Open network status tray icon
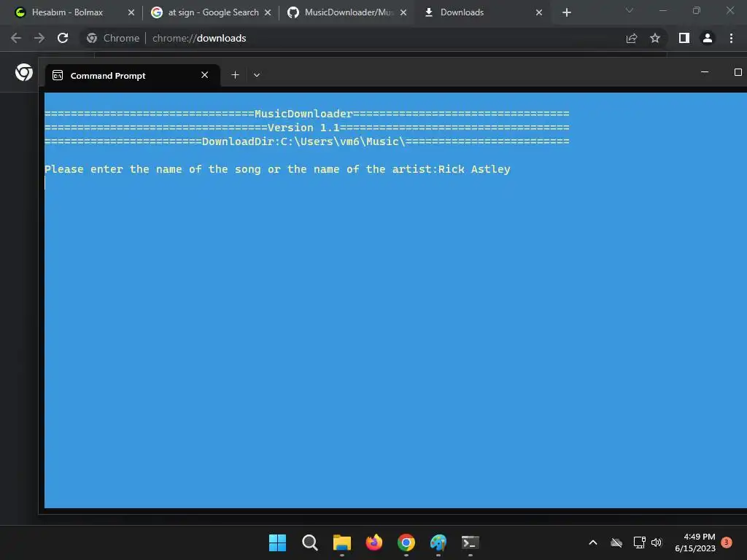Screen dimensions: 747x560 639,542
